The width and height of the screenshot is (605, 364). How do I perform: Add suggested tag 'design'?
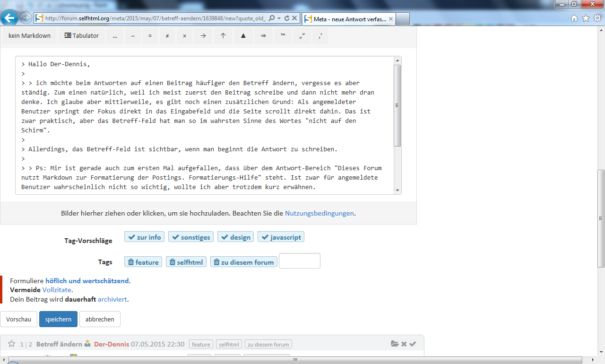[x=235, y=237]
